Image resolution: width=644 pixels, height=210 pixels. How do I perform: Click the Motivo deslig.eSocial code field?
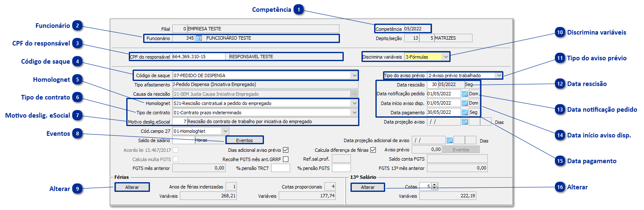point(179,121)
